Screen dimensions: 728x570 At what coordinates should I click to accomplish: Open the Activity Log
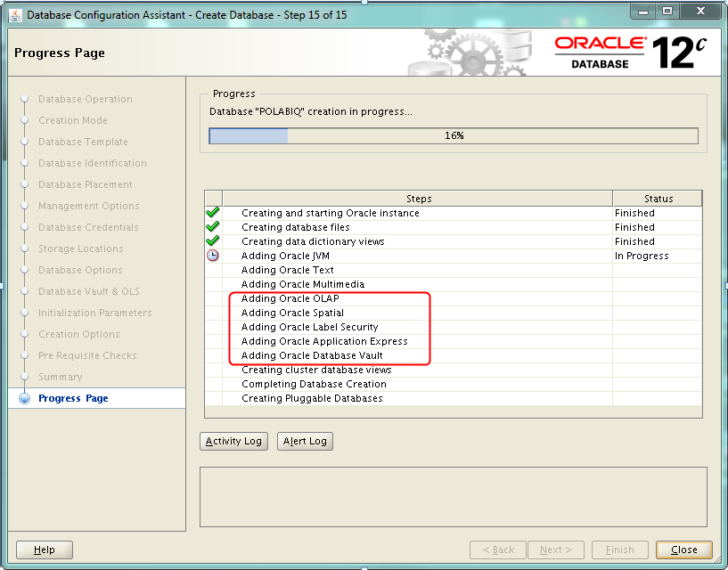233,441
